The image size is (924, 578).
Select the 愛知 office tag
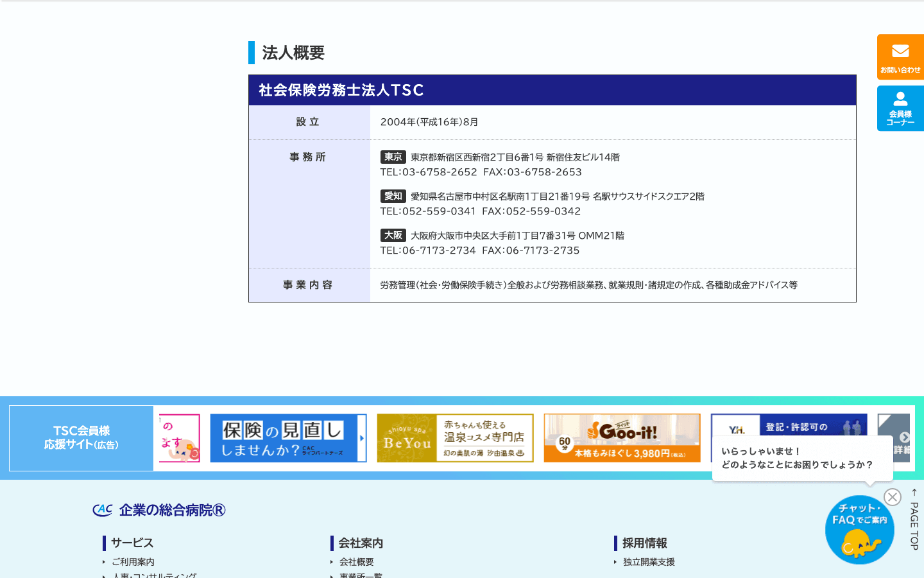click(393, 196)
